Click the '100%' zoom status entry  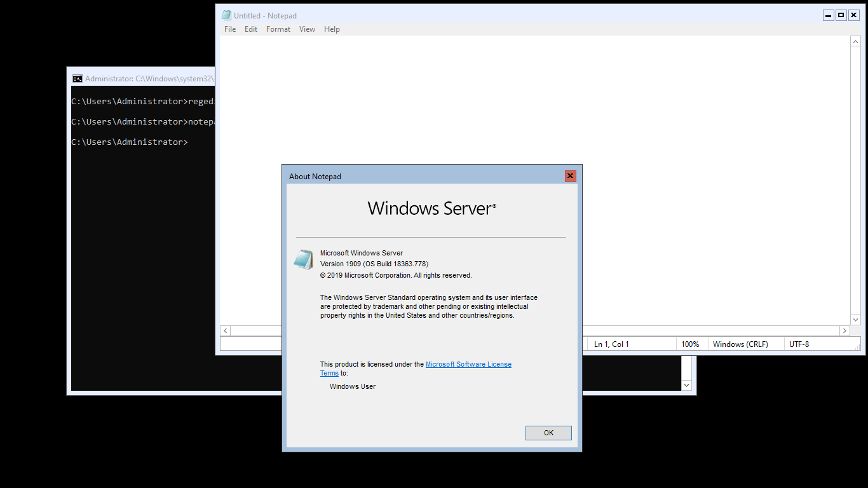[x=690, y=344]
